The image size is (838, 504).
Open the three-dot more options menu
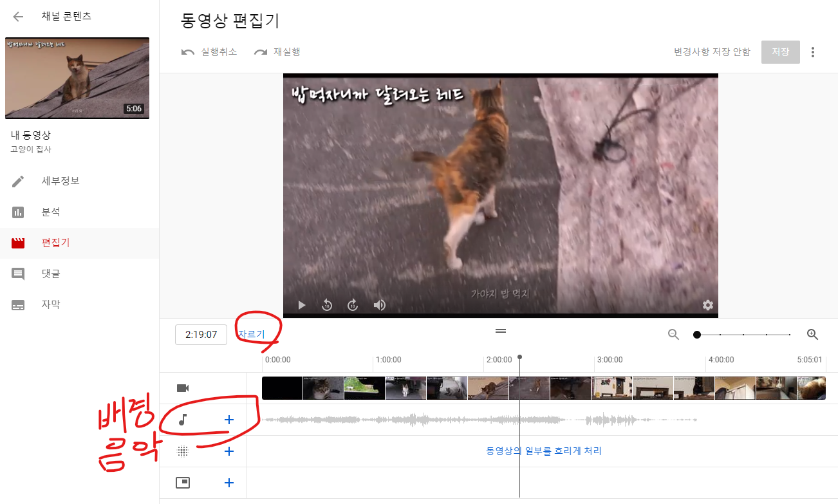(813, 52)
